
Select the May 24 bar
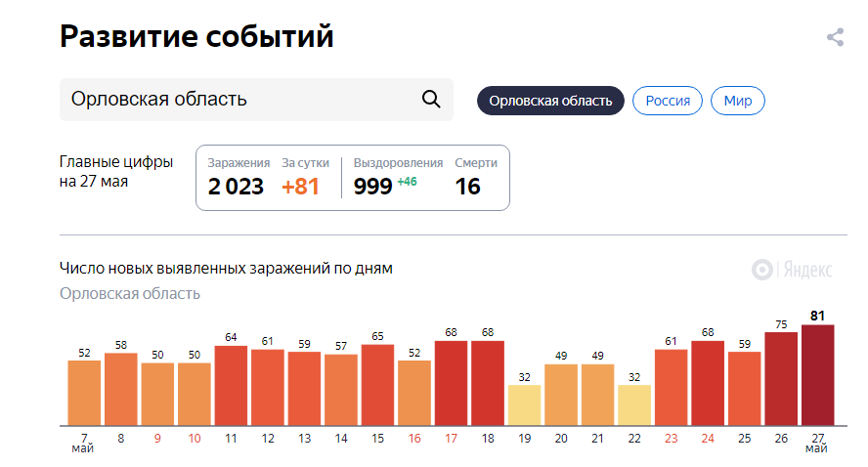[x=708, y=383]
